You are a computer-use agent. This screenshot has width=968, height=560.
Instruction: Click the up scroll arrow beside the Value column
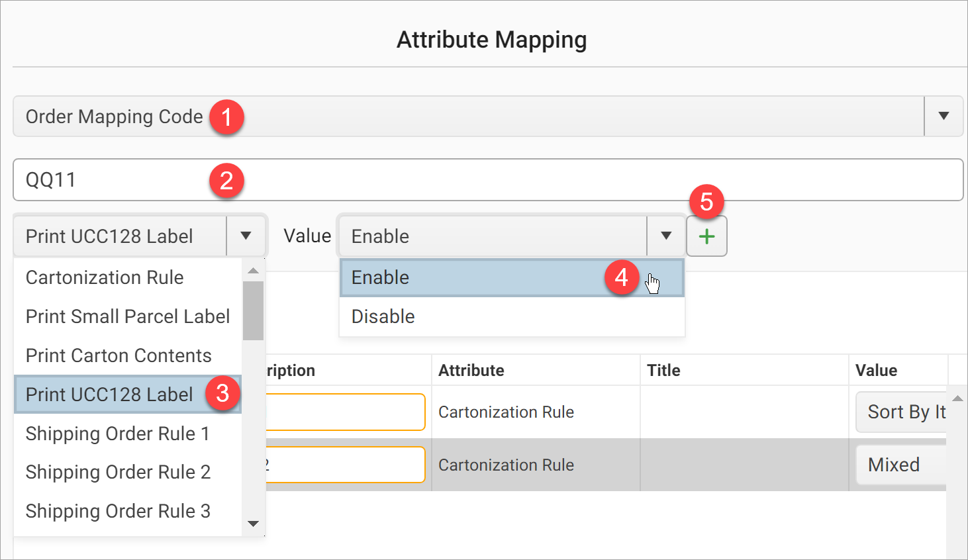click(958, 397)
